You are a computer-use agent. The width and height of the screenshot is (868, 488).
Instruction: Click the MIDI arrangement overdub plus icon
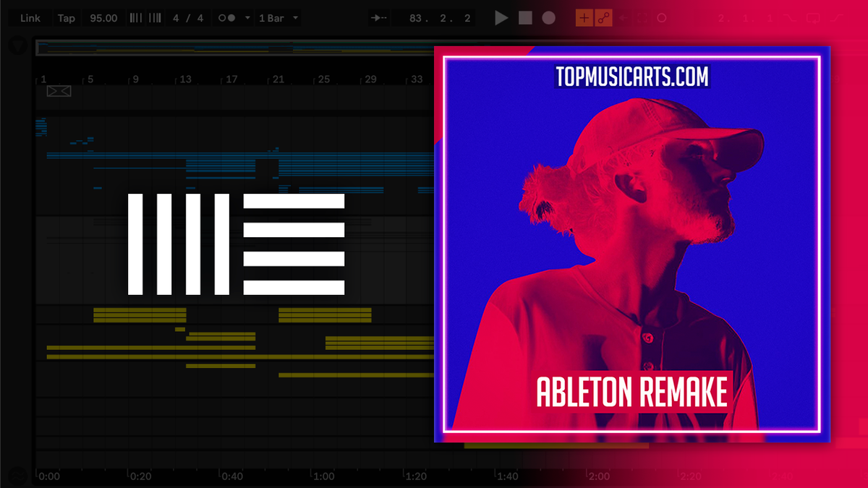583,17
